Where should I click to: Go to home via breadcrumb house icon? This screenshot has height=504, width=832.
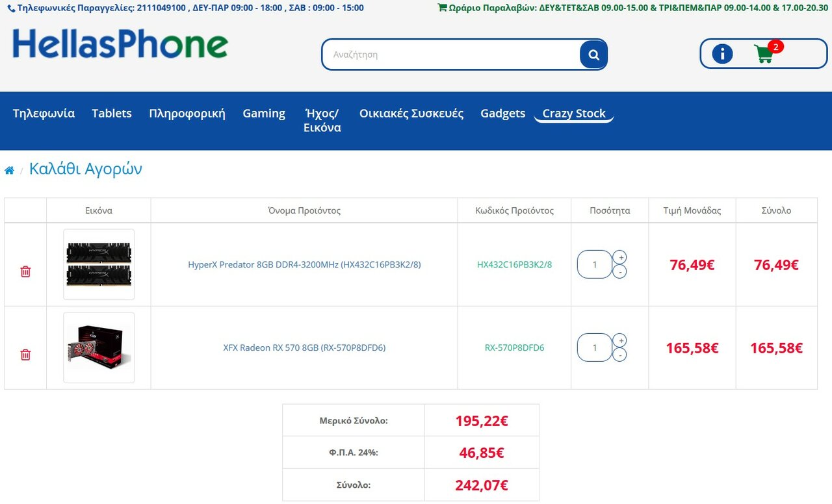pyautogui.click(x=9, y=171)
